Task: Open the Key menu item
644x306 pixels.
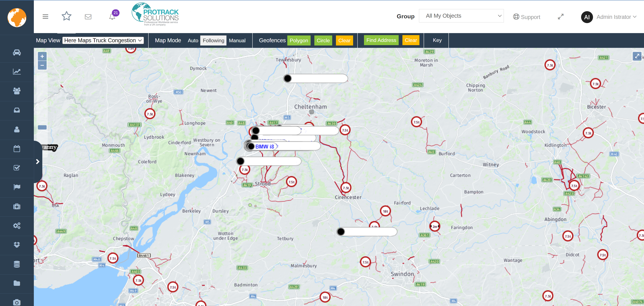Action: (x=437, y=40)
